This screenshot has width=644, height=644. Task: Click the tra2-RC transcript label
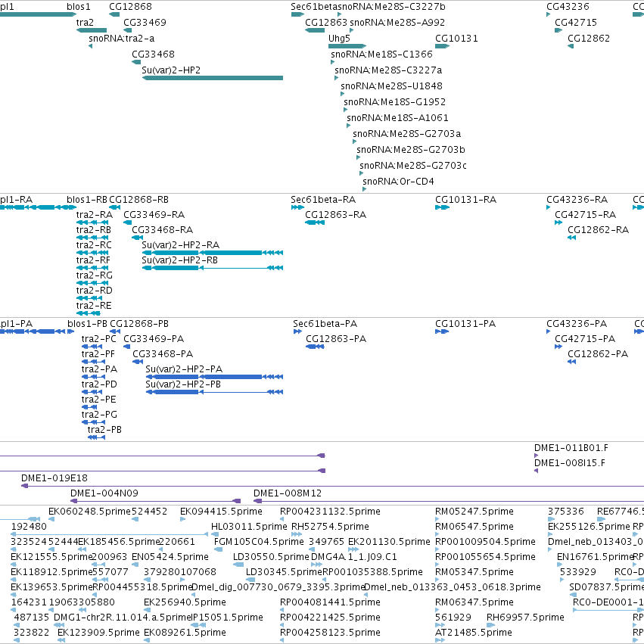94,245
